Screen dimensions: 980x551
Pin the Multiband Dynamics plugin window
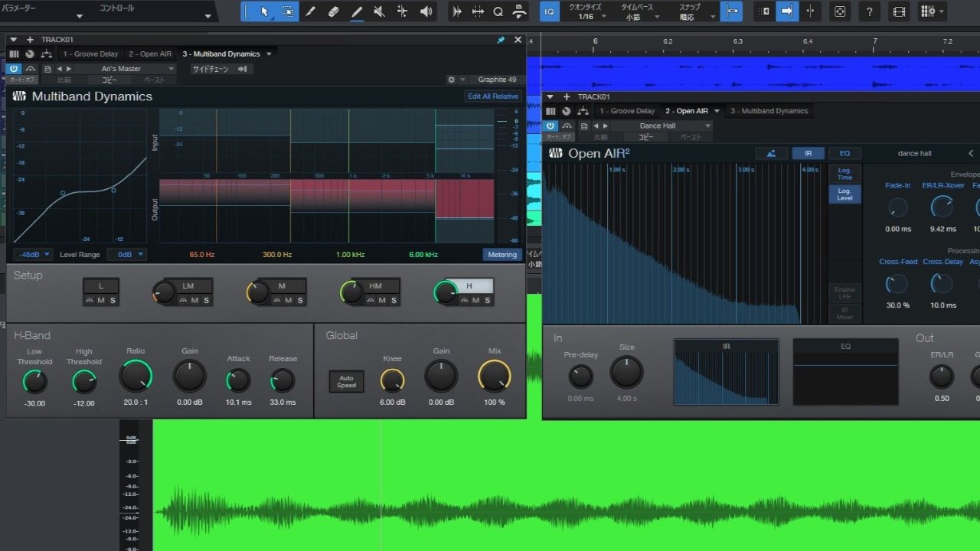[x=501, y=40]
